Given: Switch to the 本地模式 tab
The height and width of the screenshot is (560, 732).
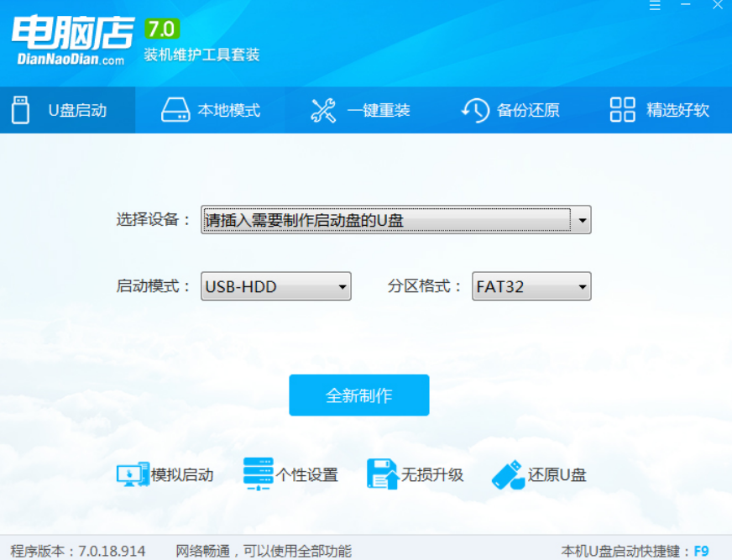Looking at the screenshot, I should 211,110.
